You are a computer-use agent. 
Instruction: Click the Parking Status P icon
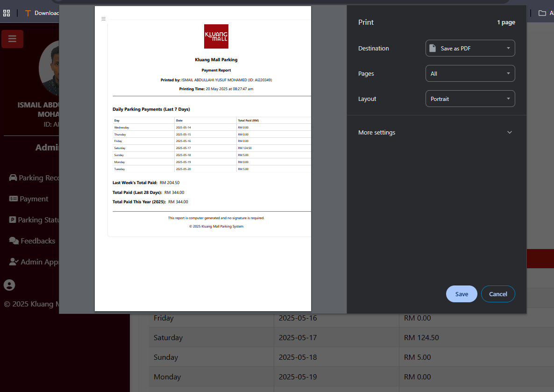pyautogui.click(x=12, y=220)
